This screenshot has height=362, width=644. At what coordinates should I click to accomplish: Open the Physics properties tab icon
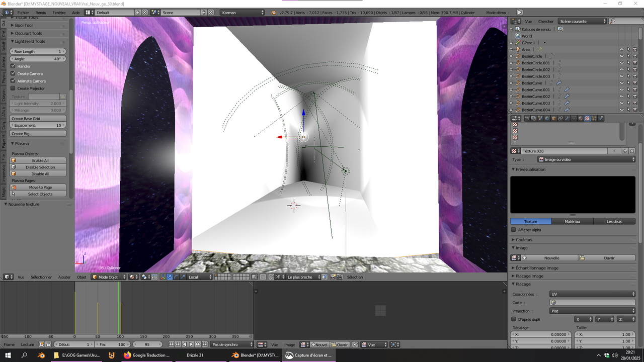click(x=600, y=118)
